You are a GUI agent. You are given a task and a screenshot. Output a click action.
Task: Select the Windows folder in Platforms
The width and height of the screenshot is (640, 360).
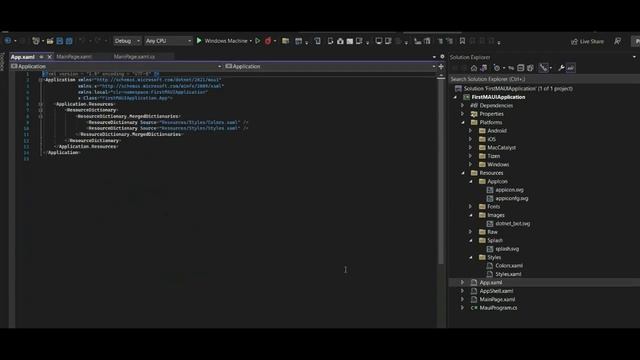[x=498, y=164]
